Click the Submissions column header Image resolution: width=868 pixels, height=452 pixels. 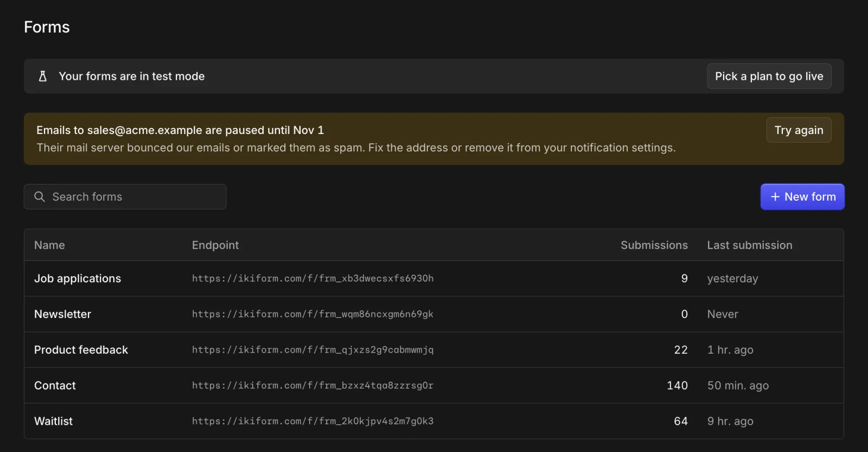coord(654,245)
